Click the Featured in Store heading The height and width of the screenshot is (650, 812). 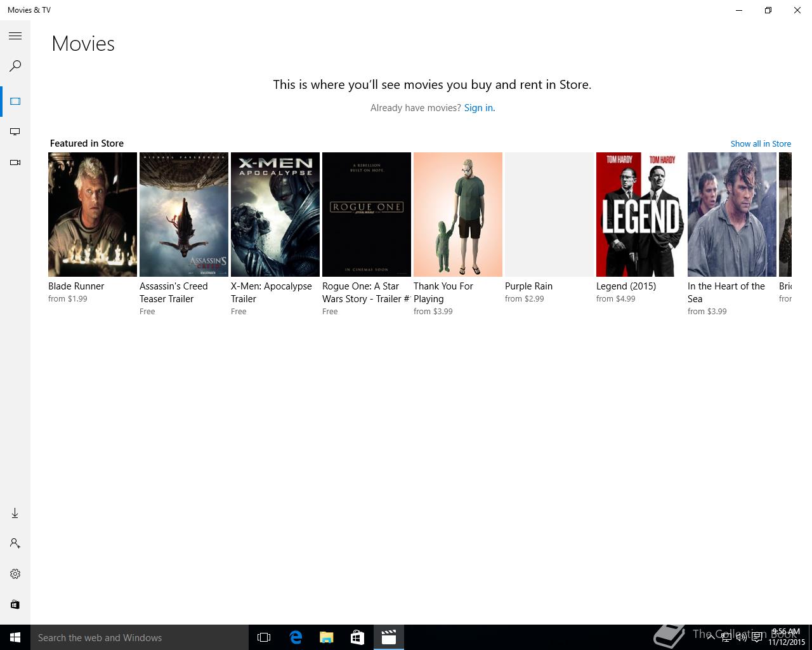click(87, 143)
